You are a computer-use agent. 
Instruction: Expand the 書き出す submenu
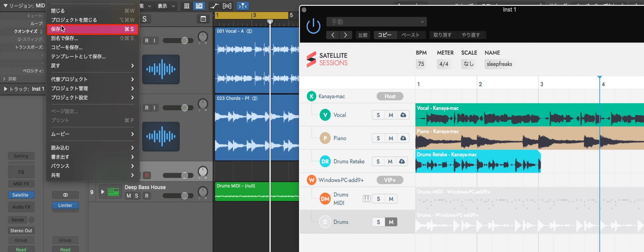[93, 157]
